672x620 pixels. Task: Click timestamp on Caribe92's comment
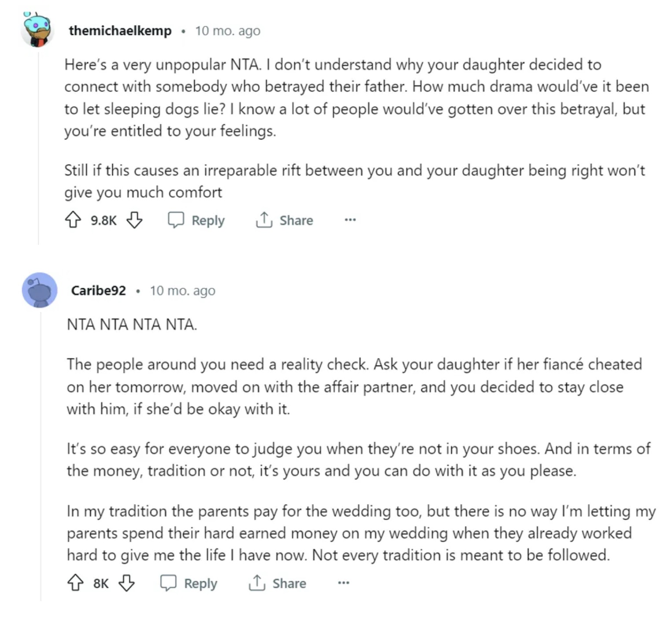click(182, 291)
